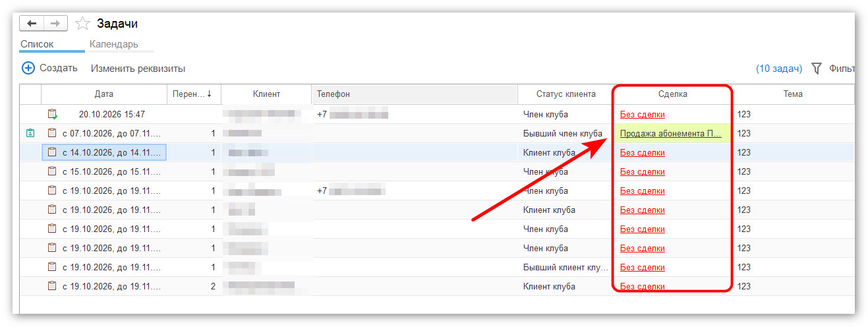Image resolution: width=868 pixels, height=327 pixels.
Task: Click task clipboard icon in 20.10.2026 15:47 row
Action: pyautogui.click(x=52, y=114)
